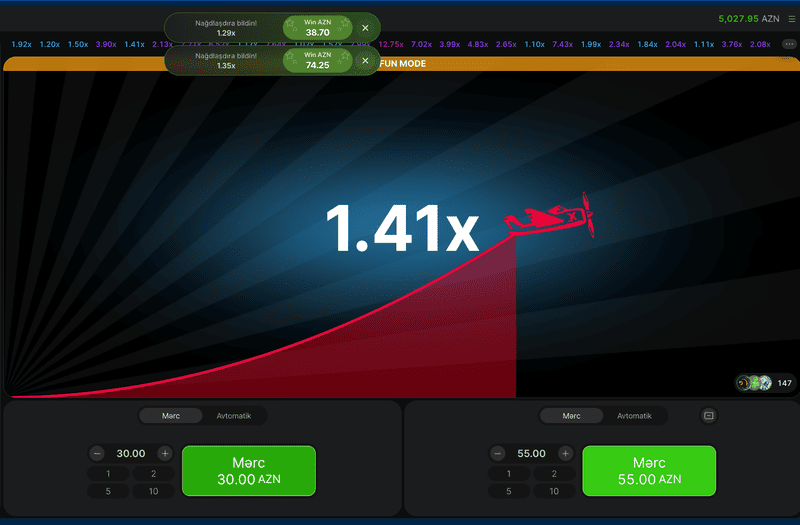The image size is (800, 525).
Task: Remove the second bet panel using its icon
Action: [709, 415]
